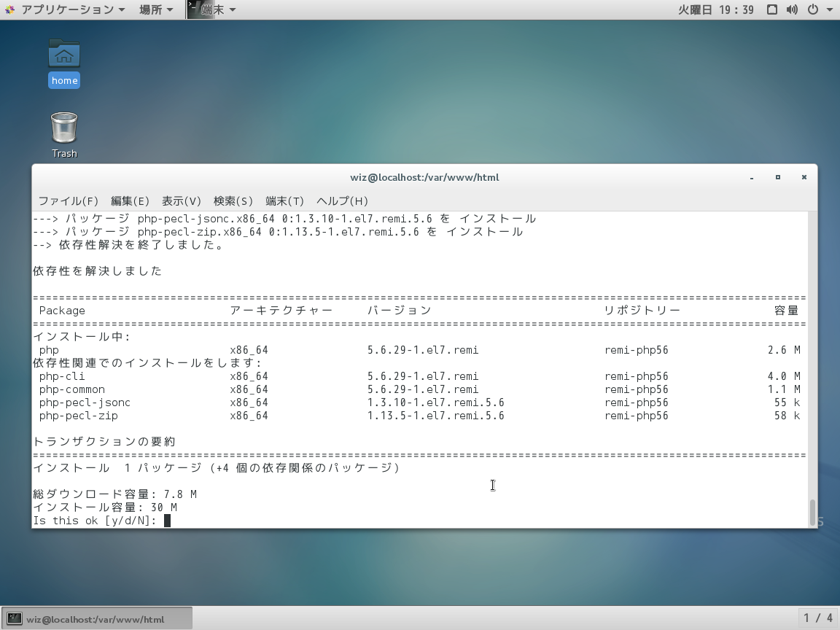Open the 表示(V) menu
Screen dimensions: 840x630
[181, 201]
